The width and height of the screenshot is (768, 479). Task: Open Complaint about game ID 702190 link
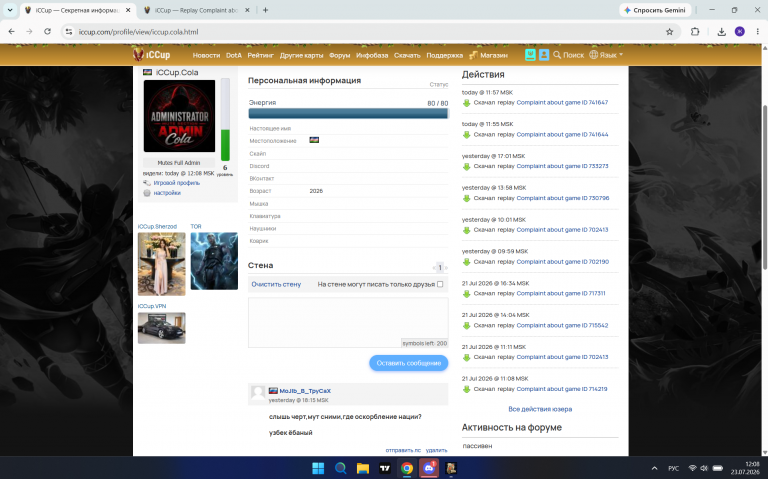coord(563,262)
